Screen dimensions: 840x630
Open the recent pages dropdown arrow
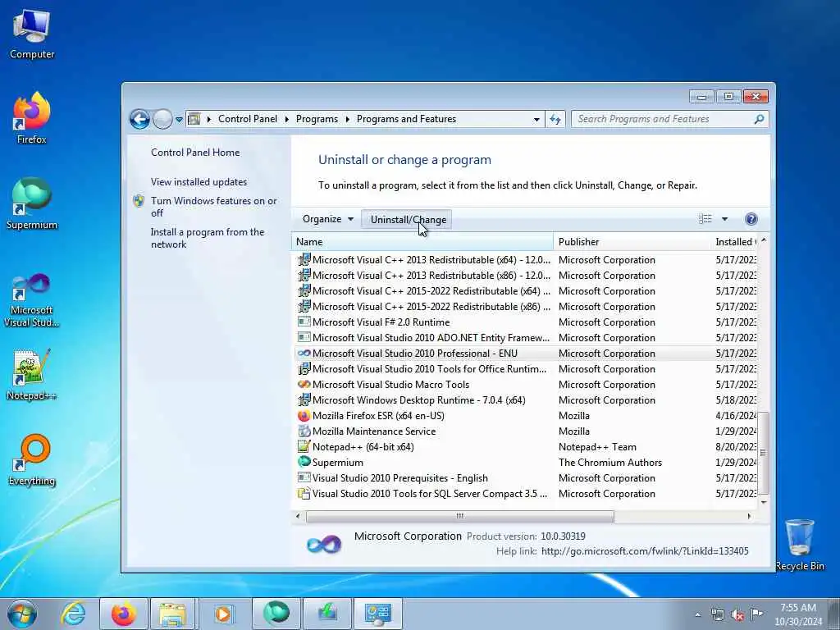point(179,120)
